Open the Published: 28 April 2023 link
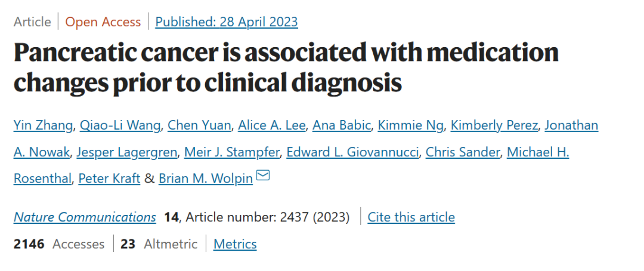 click(x=227, y=22)
